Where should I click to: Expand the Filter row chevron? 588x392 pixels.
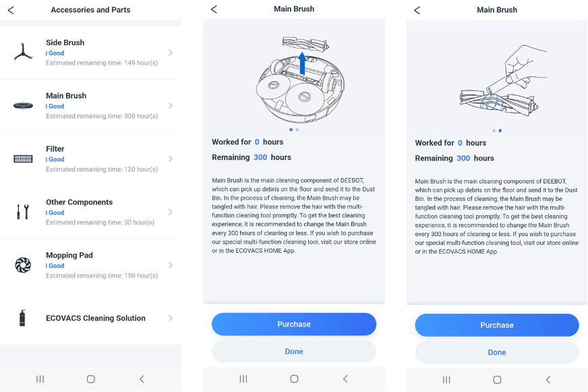[170, 159]
